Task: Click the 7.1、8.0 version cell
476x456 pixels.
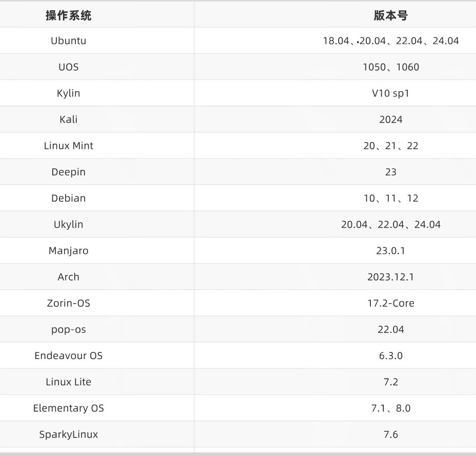Action: point(390,408)
